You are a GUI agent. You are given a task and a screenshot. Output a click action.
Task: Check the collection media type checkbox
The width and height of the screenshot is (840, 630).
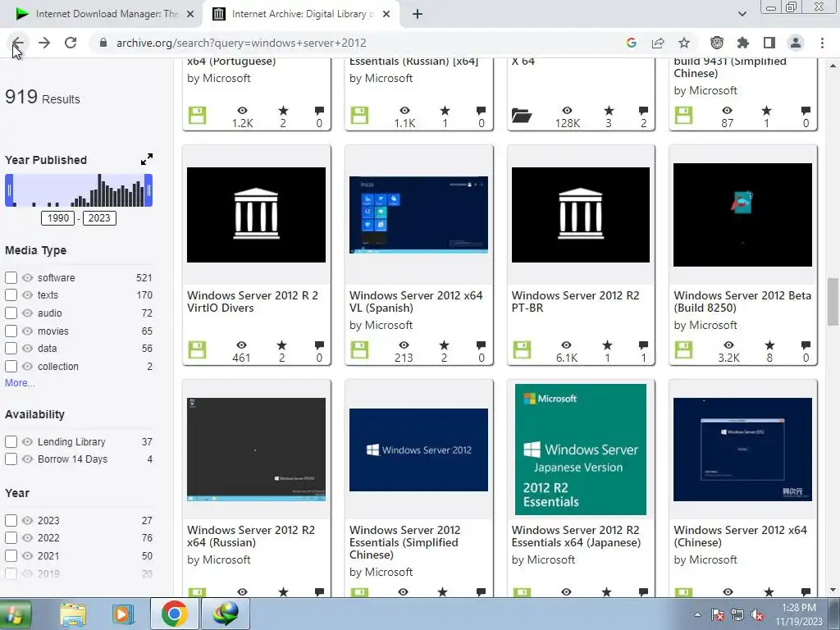point(11,367)
